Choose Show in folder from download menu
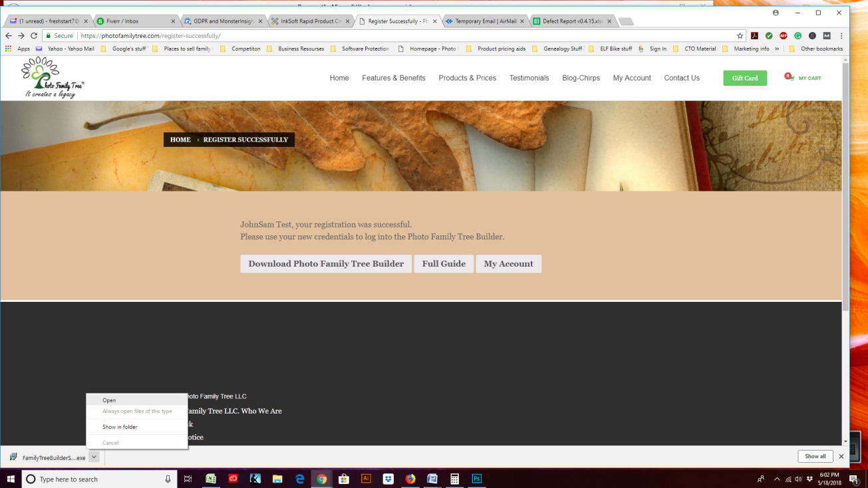868x488 pixels. tap(137, 427)
